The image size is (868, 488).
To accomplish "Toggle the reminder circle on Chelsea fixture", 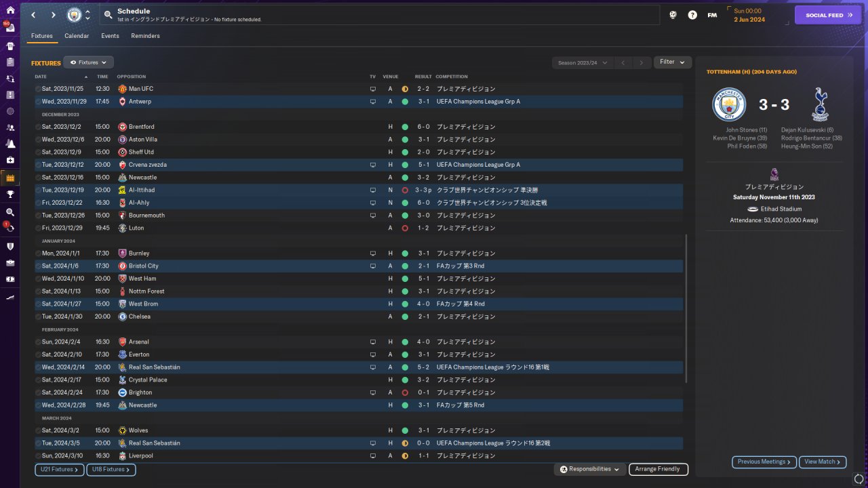I will [38, 317].
